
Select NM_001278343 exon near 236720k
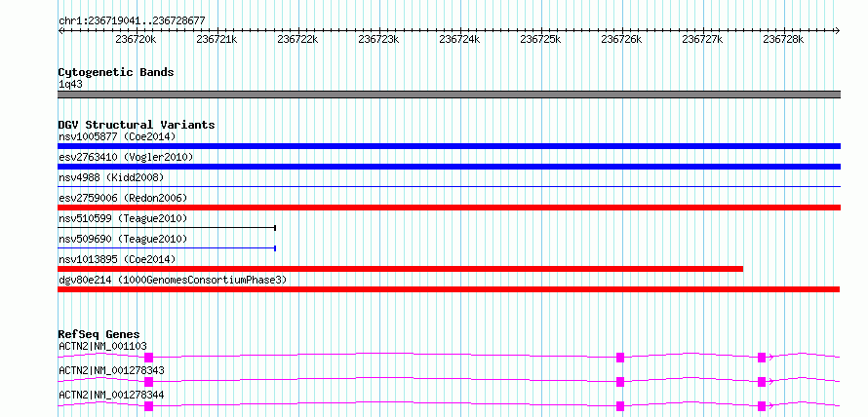click(x=148, y=382)
